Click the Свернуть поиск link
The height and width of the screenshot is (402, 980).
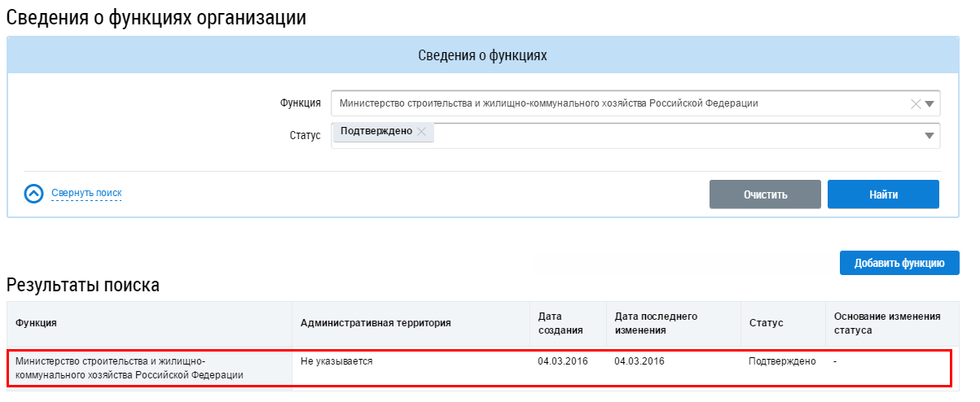[86, 194]
